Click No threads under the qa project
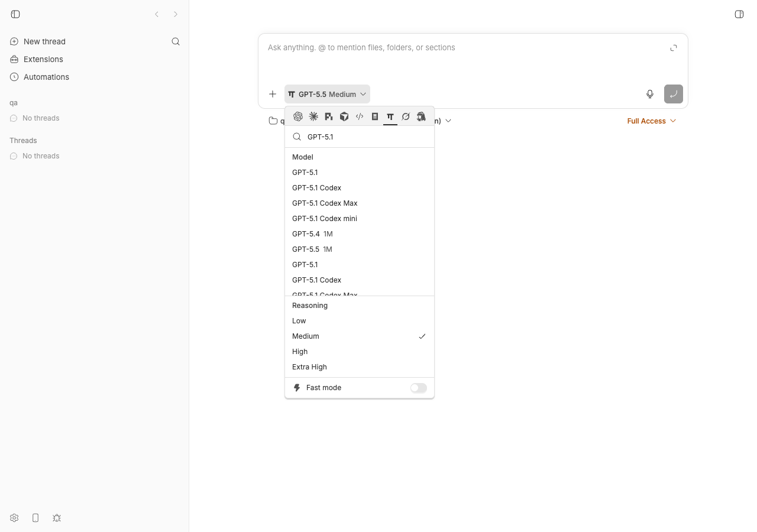Screen dimensions: 757x532 click(x=41, y=118)
